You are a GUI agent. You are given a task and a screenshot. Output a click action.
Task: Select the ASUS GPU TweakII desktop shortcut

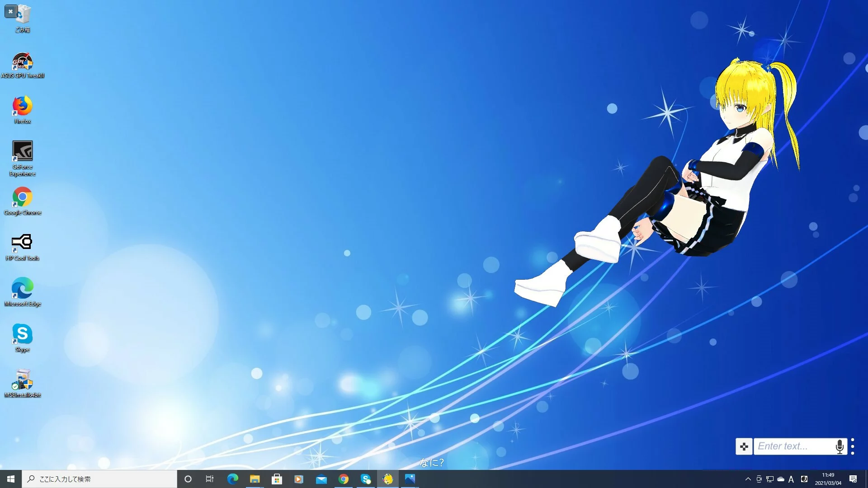(x=23, y=65)
